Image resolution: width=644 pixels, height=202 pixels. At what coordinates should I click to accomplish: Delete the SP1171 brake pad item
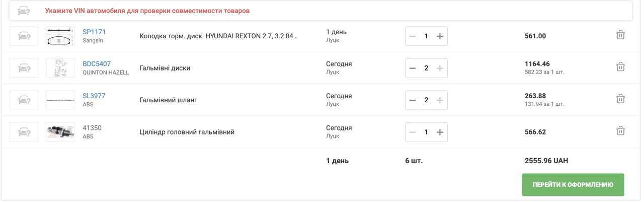[x=621, y=35]
